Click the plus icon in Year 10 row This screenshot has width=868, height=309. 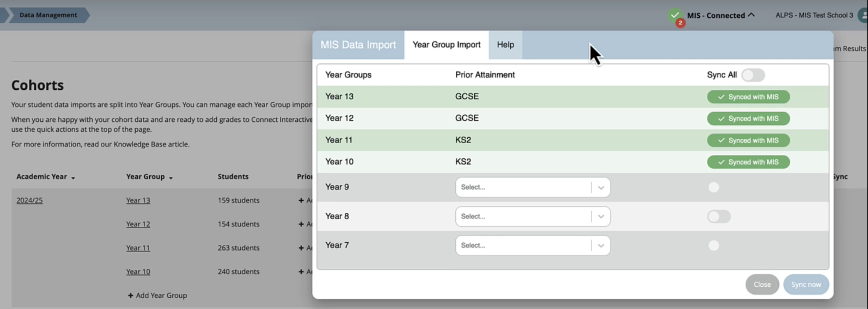coord(301,272)
